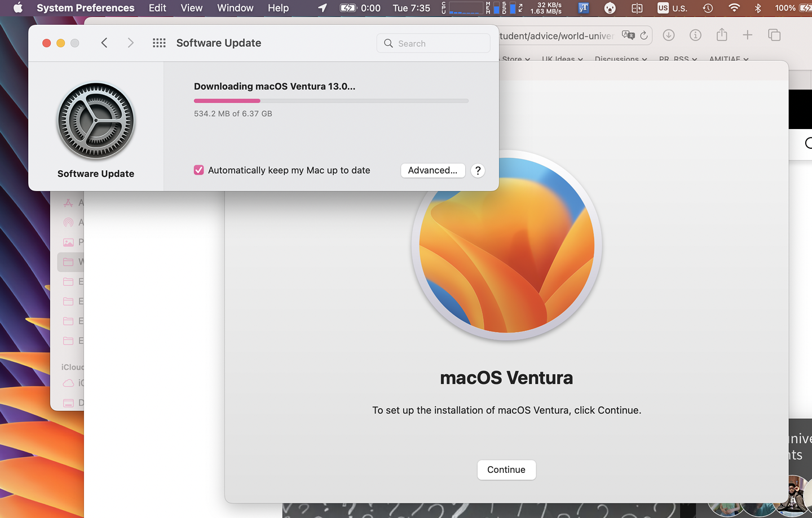Click the macOS download progress bar
Image resolution: width=812 pixels, height=518 pixels.
point(331,101)
